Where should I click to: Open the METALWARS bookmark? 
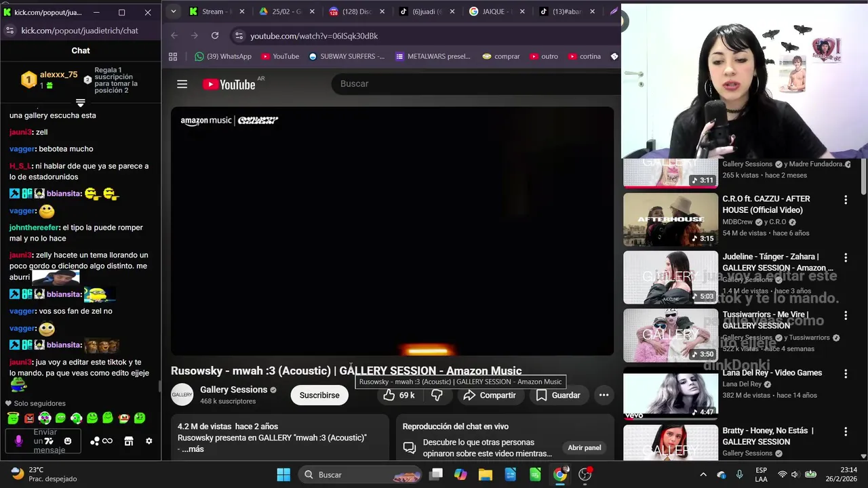(x=433, y=56)
